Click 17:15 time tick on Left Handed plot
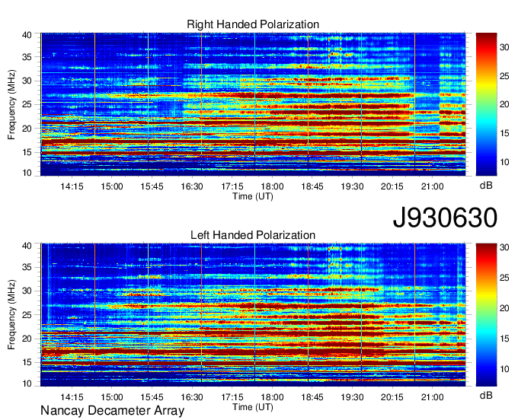The height and width of the screenshot is (420, 518). (x=232, y=397)
